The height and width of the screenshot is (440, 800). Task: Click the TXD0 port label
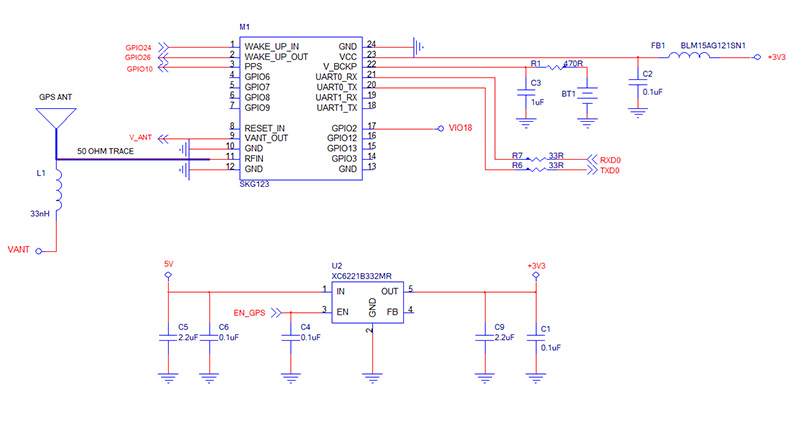tap(610, 172)
